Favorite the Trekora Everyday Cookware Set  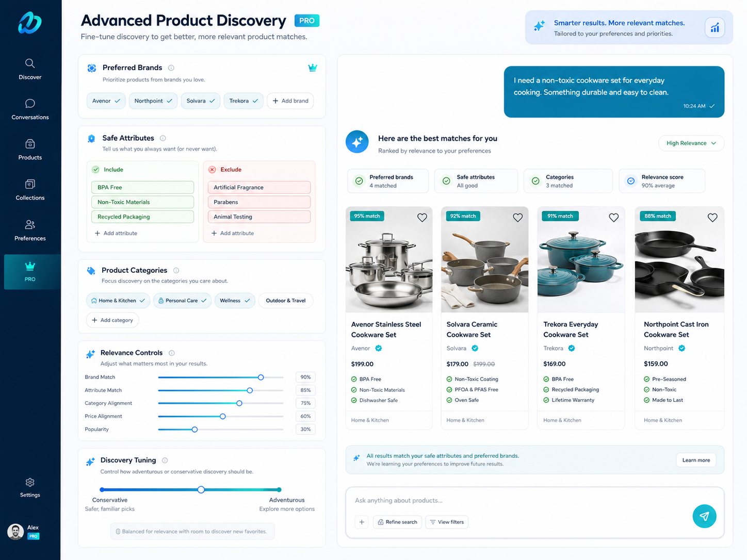tap(614, 218)
